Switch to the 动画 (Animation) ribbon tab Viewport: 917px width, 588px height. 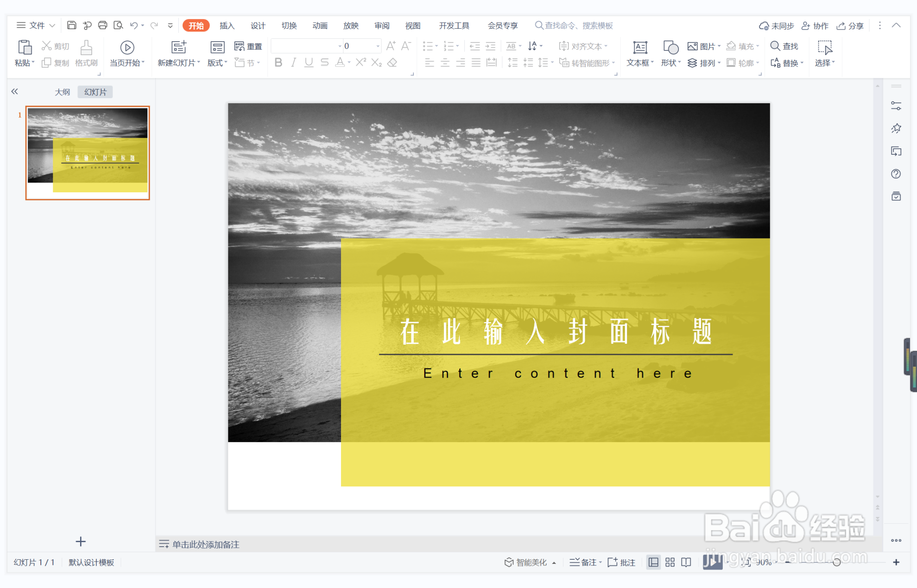click(320, 25)
